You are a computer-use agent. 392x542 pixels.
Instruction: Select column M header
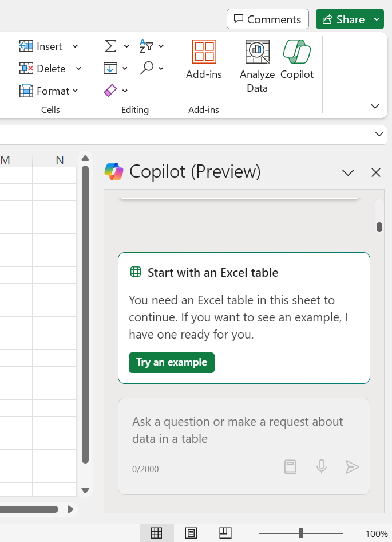tap(16, 160)
